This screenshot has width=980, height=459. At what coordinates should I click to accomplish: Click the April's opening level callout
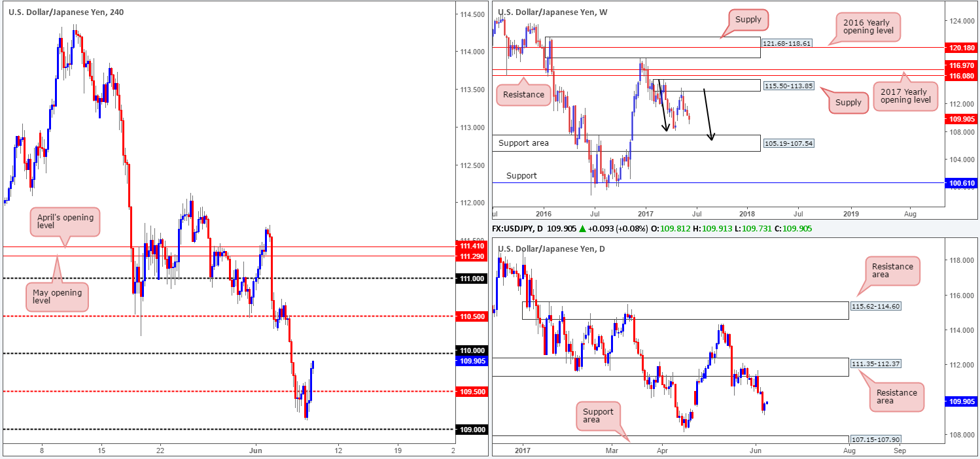click(x=64, y=223)
